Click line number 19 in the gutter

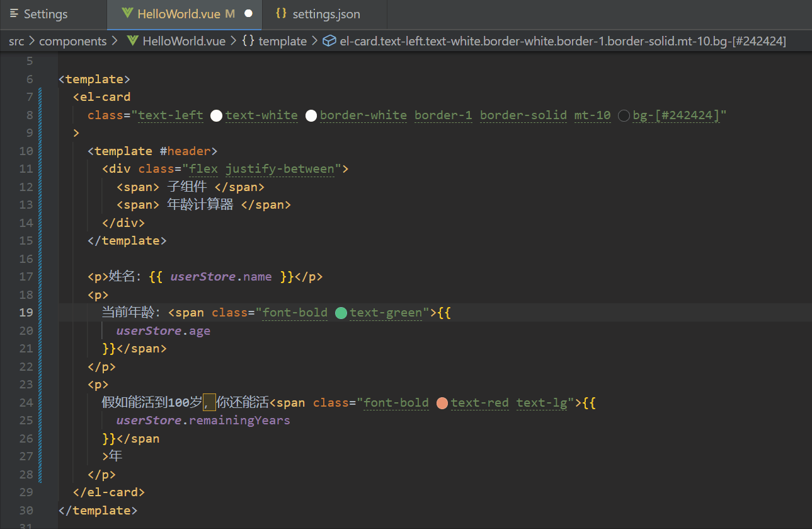[x=26, y=313]
